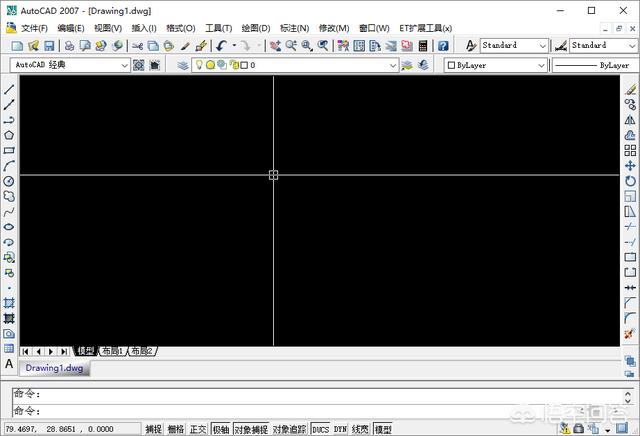This screenshot has height=436, width=640.
Task: Click the Match Properties brush icon
Action: [185, 46]
